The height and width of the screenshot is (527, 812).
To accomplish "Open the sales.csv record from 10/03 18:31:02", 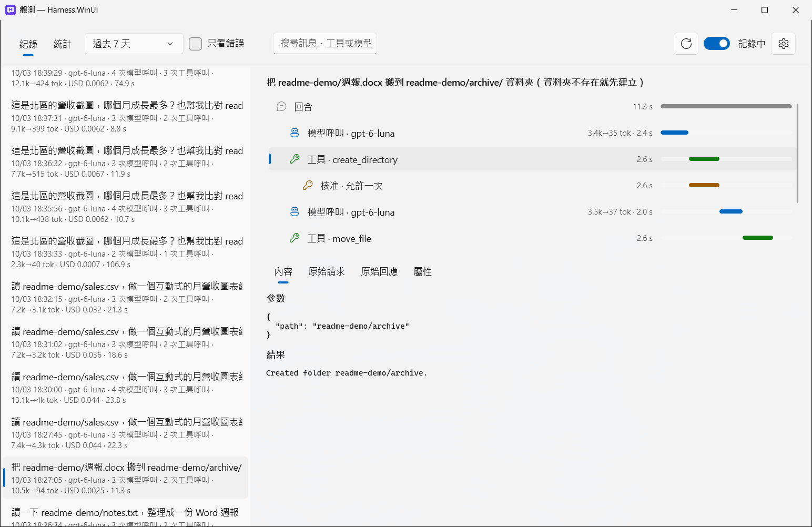I will [125, 342].
